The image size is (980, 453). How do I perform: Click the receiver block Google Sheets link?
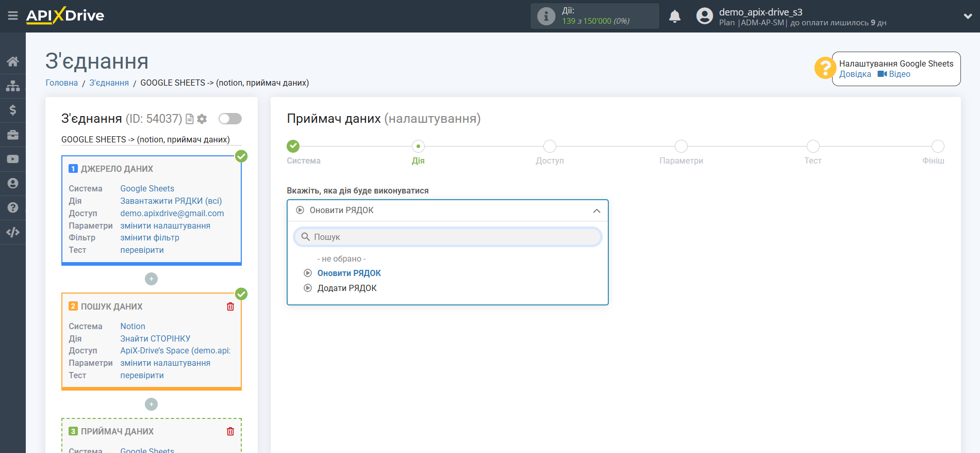(147, 450)
